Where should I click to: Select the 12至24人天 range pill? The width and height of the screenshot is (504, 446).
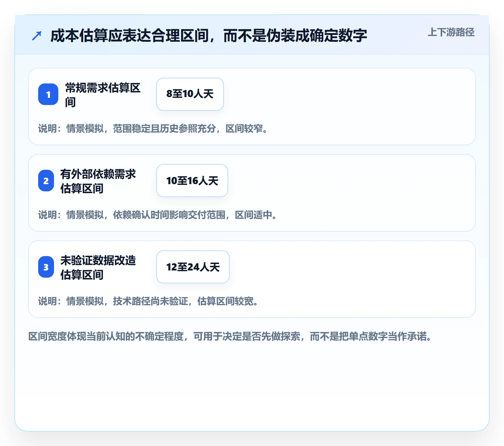[x=193, y=267]
